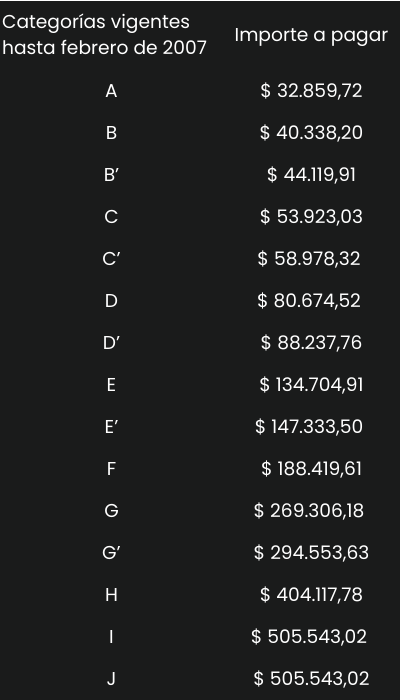Screen dimensions: 400x700
Task: Select category B' label
Action: point(111,175)
